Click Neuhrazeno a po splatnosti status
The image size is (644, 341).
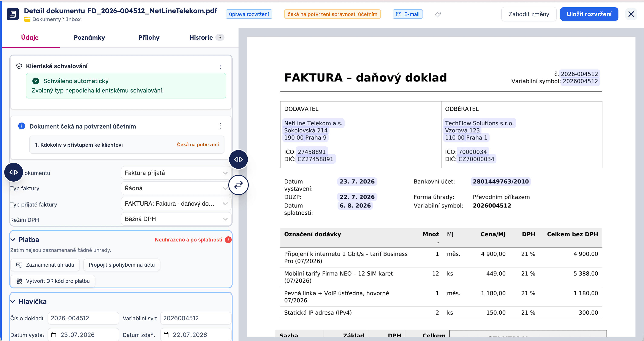point(188,240)
